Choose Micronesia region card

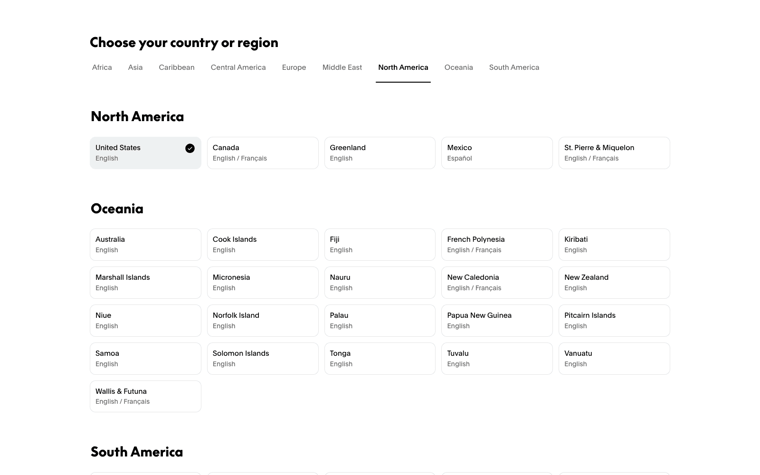tap(263, 283)
